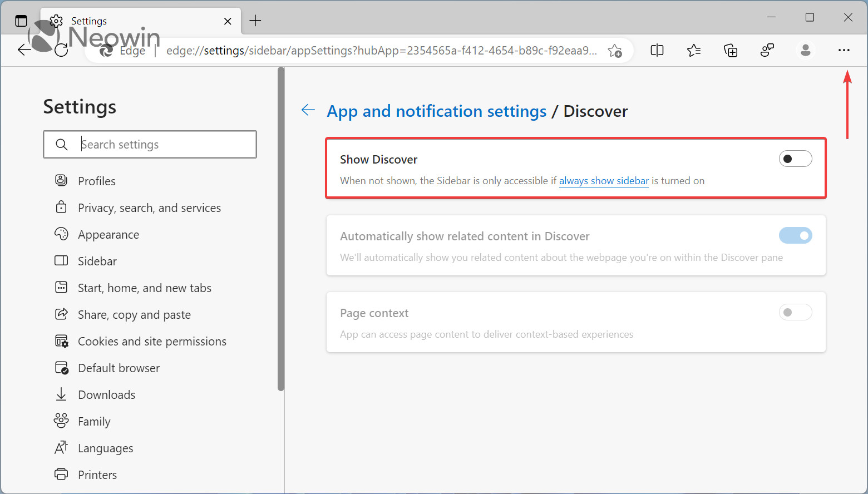The width and height of the screenshot is (868, 494).
Task: Go back with the blue arrow beside breadcrumb
Action: [x=308, y=110]
